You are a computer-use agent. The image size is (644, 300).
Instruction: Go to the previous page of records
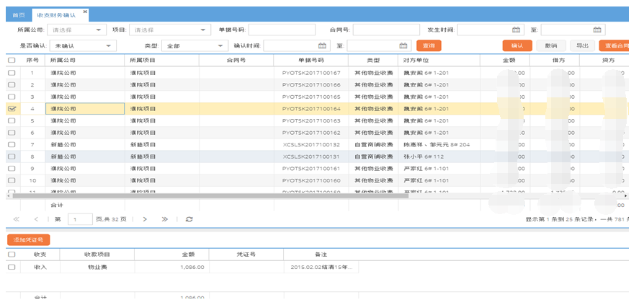coord(36,219)
